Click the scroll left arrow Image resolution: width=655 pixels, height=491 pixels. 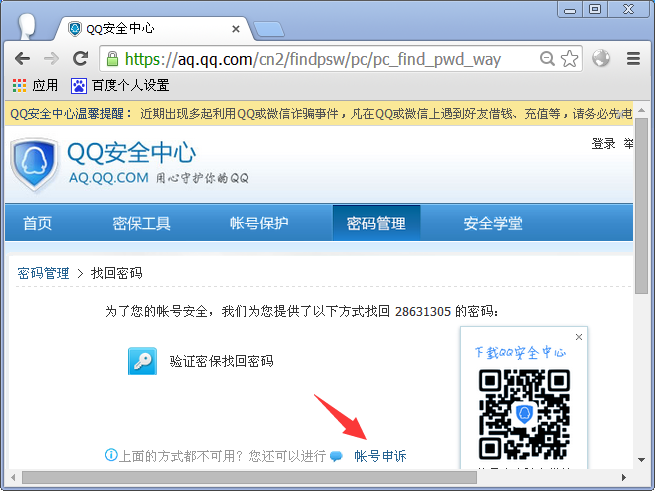(13, 477)
